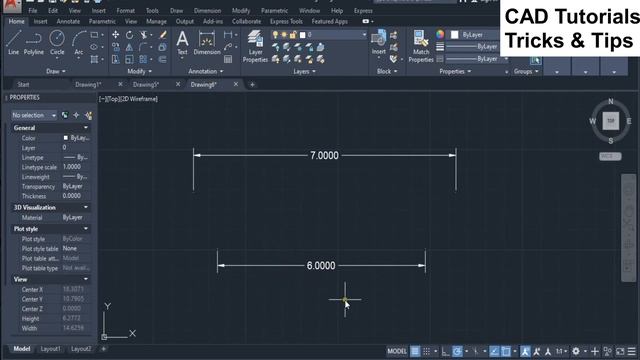Click the Erase tool icon
This screenshot has width=640, height=360.
tap(163, 35)
